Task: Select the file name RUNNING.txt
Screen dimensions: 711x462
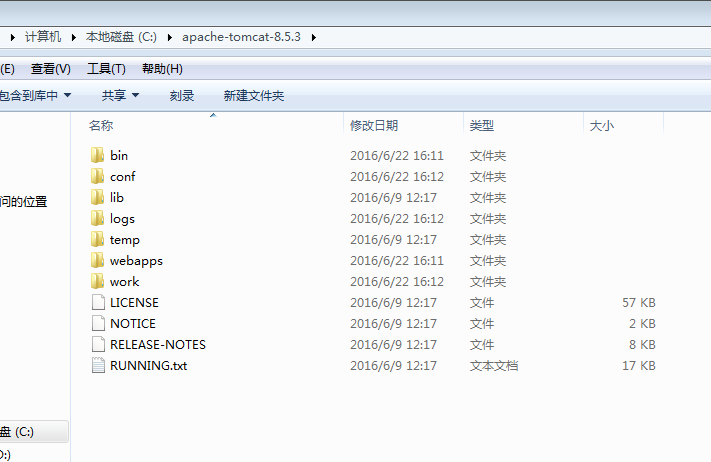Action: pyautogui.click(x=148, y=365)
